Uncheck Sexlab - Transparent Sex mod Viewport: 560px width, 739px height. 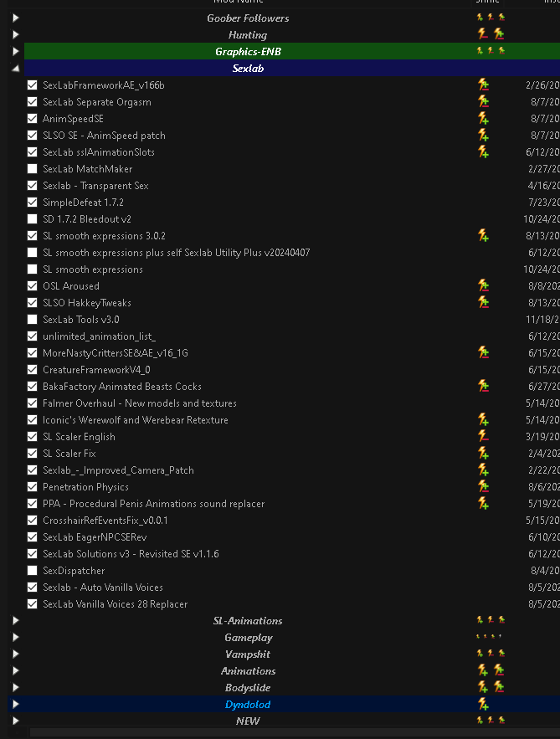32,186
